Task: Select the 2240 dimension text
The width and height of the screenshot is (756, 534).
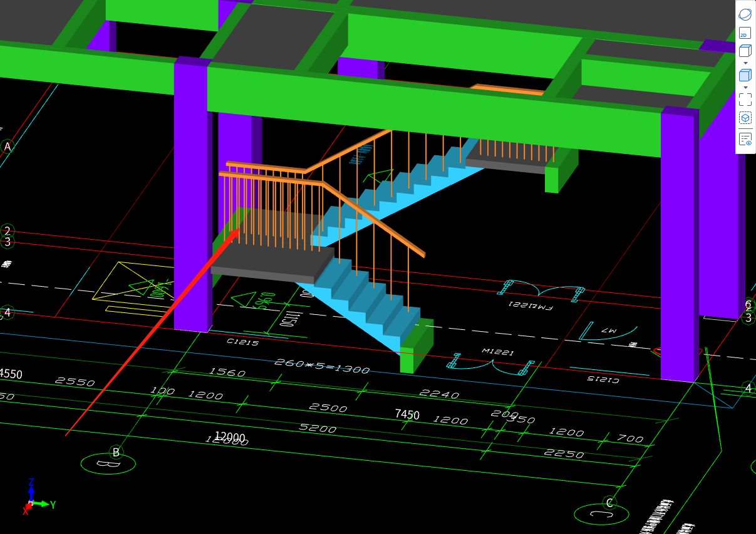Action: click(x=439, y=394)
